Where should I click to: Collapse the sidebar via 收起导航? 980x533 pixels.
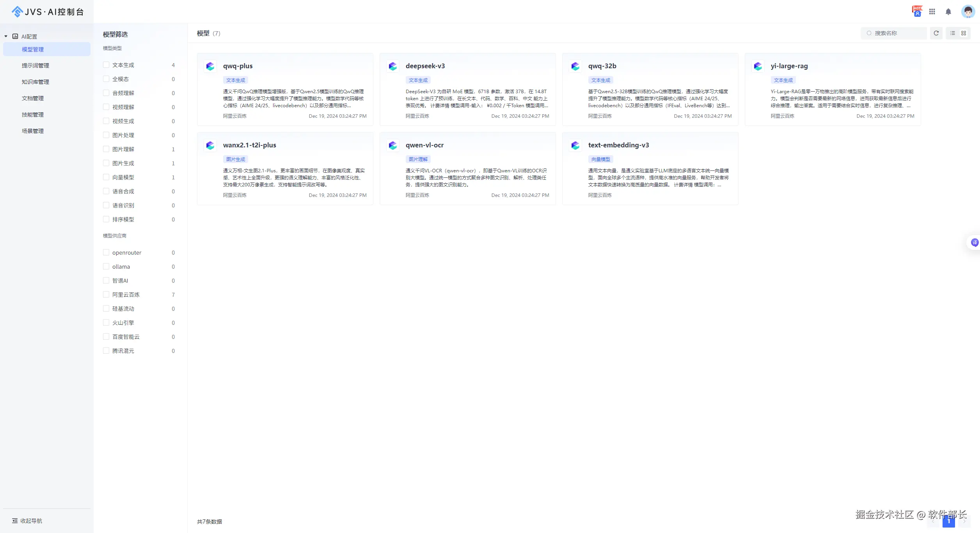tap(27, 521)
